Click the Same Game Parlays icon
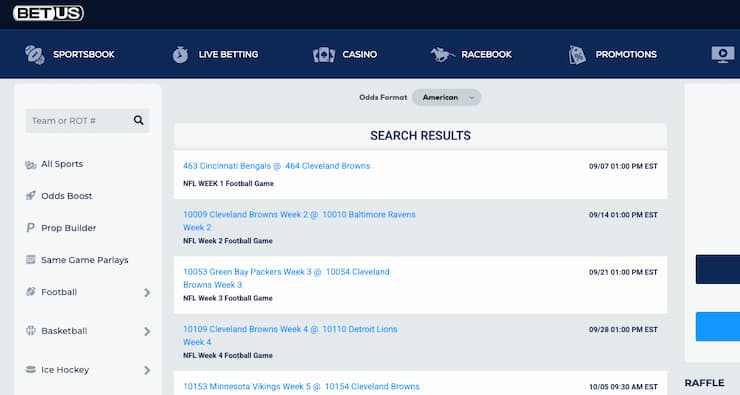 pos(31,260)
